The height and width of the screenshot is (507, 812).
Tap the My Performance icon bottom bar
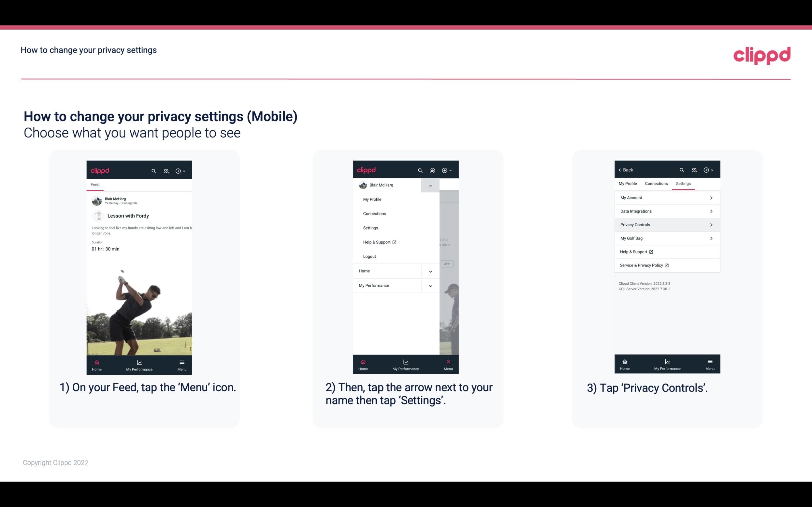pos(139,364)
